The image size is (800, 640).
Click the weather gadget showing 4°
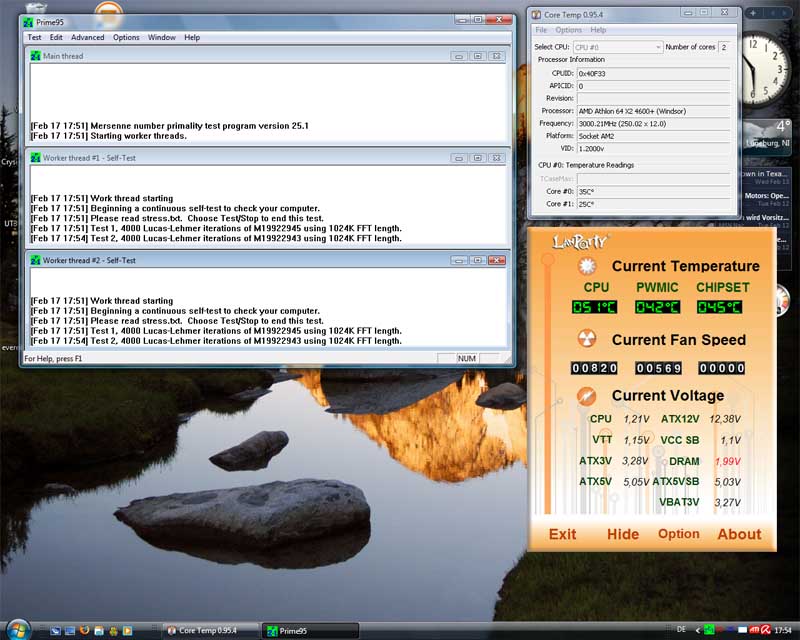pyautogui.click(x=768, y=135)
